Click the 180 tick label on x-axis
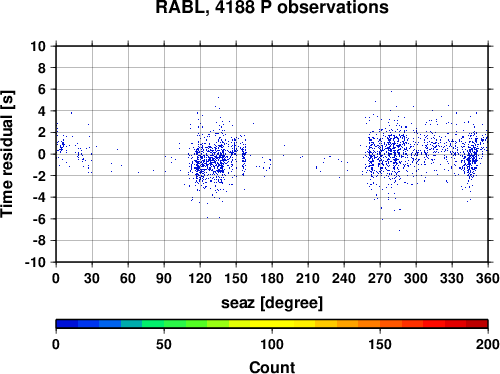Viewport: 500px width, 374px height. click(x=272, y=278)
